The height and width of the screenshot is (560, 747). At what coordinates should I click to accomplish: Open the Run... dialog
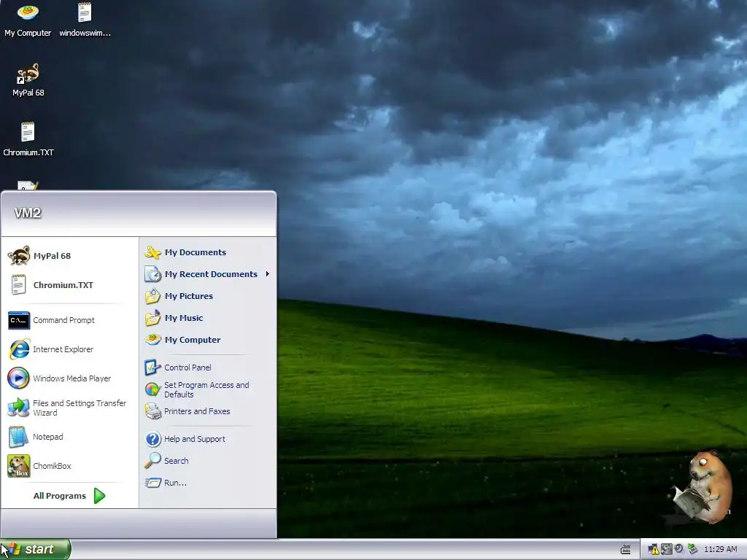tap(208, 483)
